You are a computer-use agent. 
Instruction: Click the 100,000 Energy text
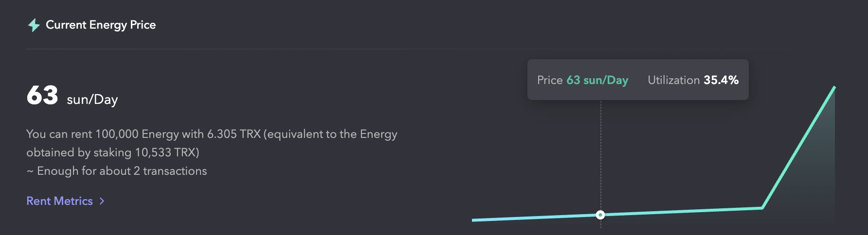pyautogui.click(x=124, y=134)
